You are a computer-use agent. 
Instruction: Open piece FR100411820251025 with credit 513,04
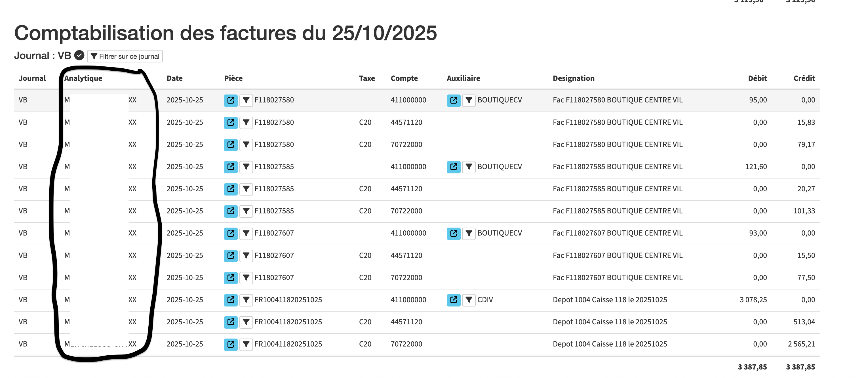(x=231, y=322)
